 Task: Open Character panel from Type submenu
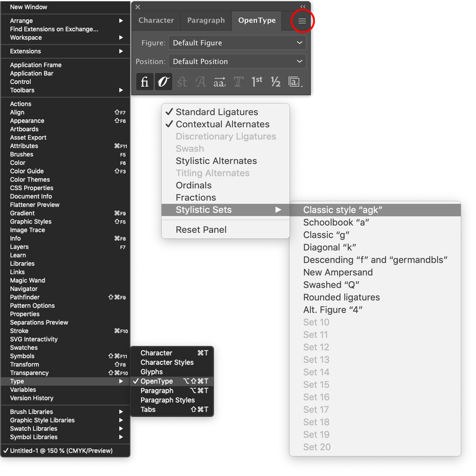pos(172,353)
